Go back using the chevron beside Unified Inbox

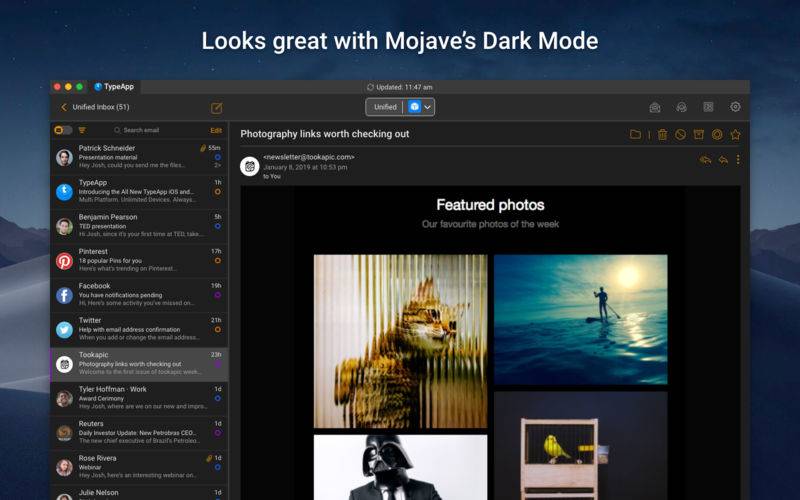(64, 107)
